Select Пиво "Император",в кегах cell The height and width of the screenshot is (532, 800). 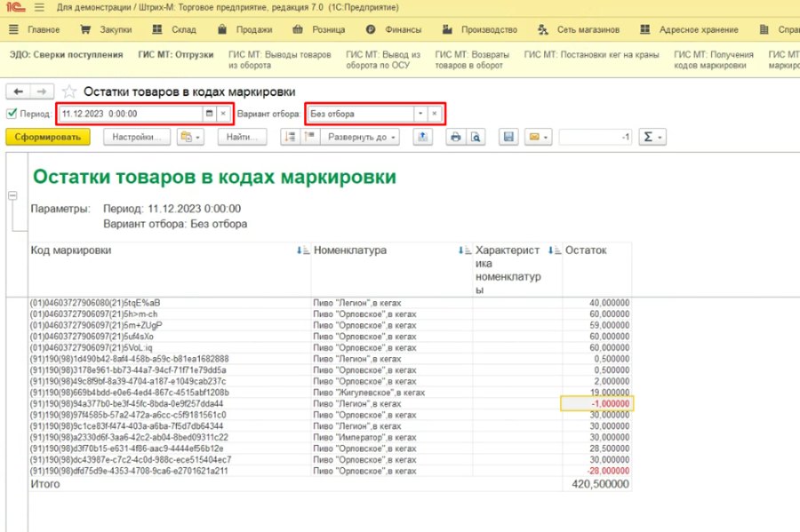coord(392,437)
